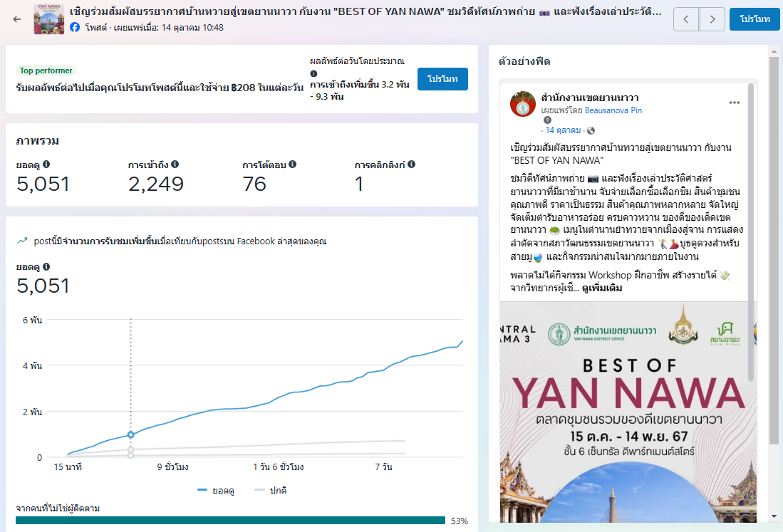Click the BEST OF YAN NAWA post image
The width and height of the screenshot is (783, 532).
pyautogui.click(x=623, y=413)
